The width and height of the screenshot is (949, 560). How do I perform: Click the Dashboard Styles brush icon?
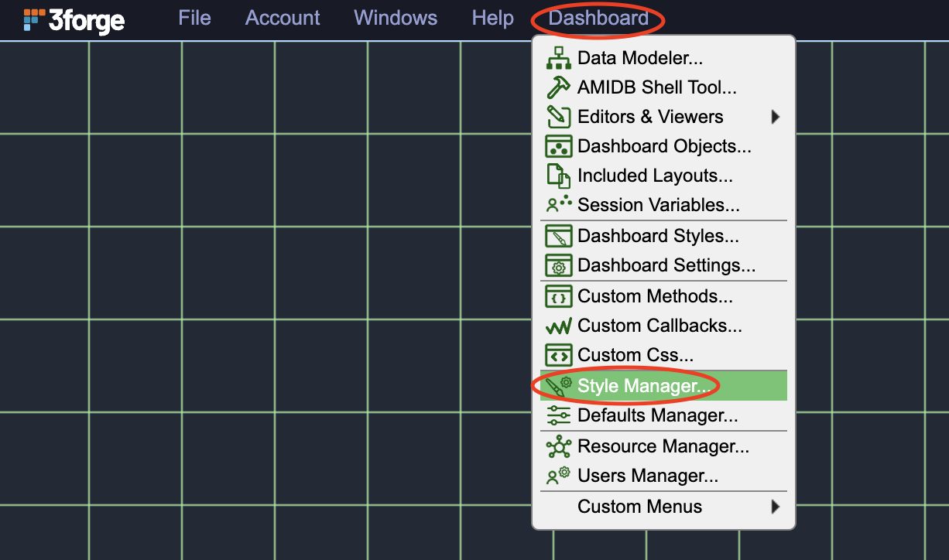pos(558,236)
